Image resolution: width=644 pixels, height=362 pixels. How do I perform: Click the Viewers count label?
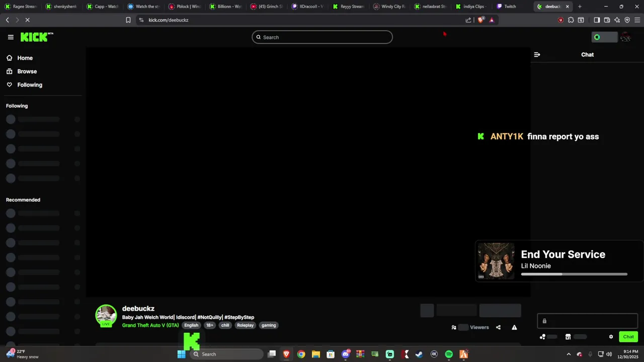[x=479, y=327]
